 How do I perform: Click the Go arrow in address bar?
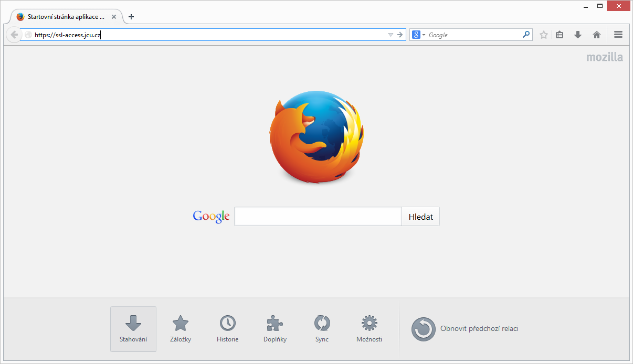400,35
